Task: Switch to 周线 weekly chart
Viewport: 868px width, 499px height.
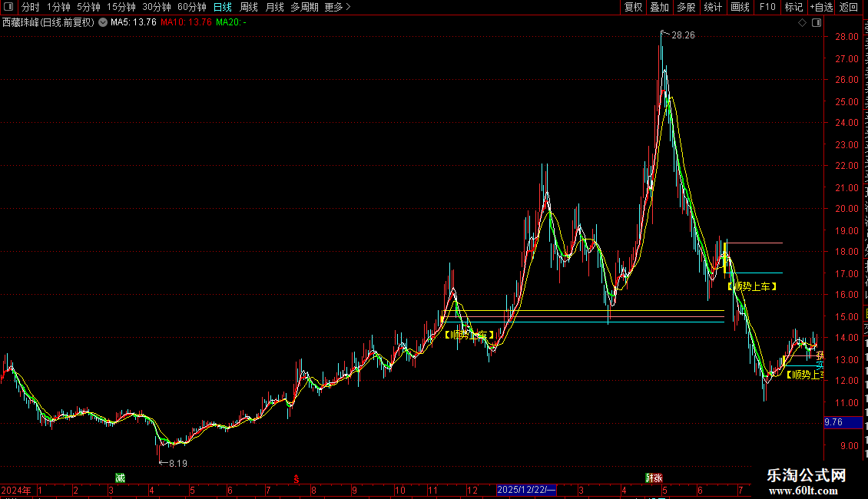Action: (249, 7)
